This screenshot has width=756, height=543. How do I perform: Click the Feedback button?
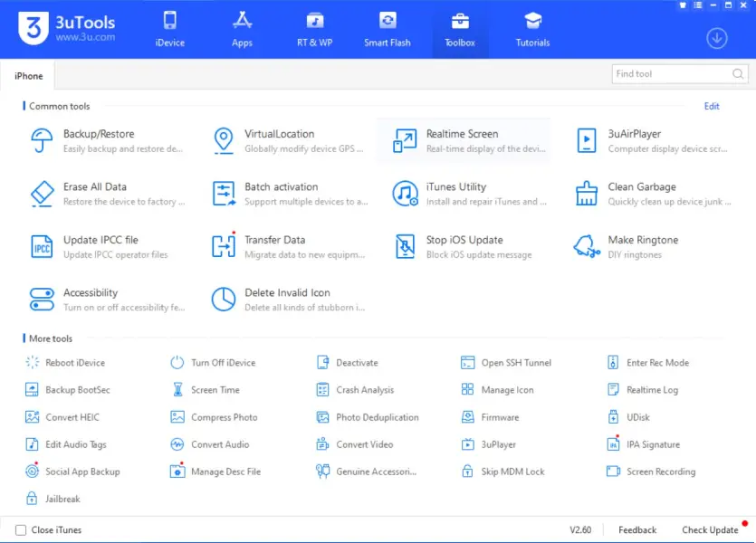637,530
